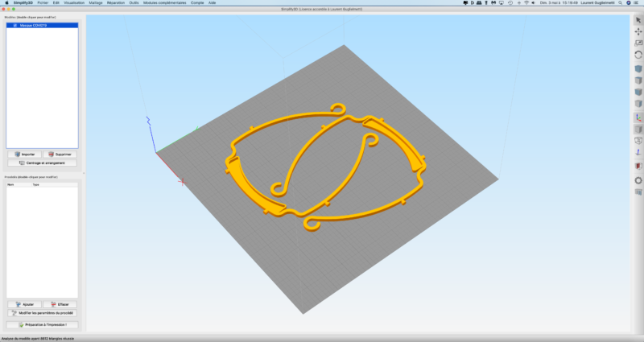Select the rotate model tool
The width and height of the screenshot is (644, 342).
tap(638, 55)
